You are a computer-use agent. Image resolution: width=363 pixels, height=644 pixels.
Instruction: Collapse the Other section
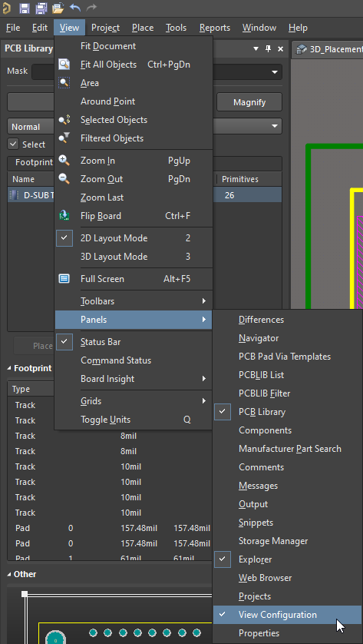pos(9,574)
